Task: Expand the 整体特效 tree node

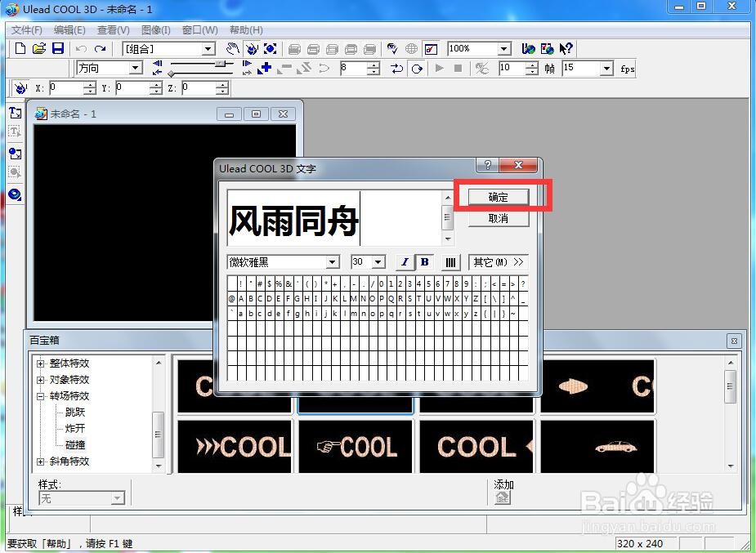Action: click(41, 363)
